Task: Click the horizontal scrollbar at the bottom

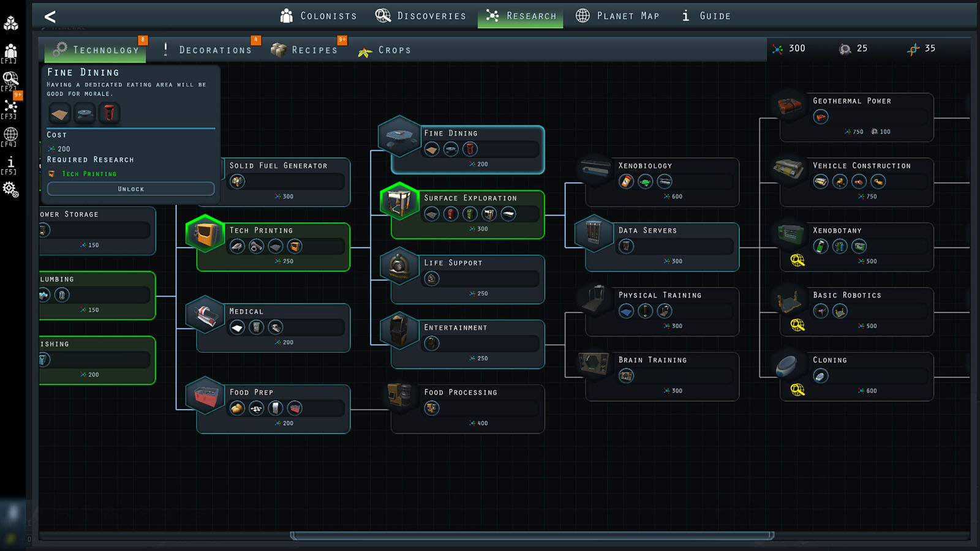Action: tap(531, 536)
